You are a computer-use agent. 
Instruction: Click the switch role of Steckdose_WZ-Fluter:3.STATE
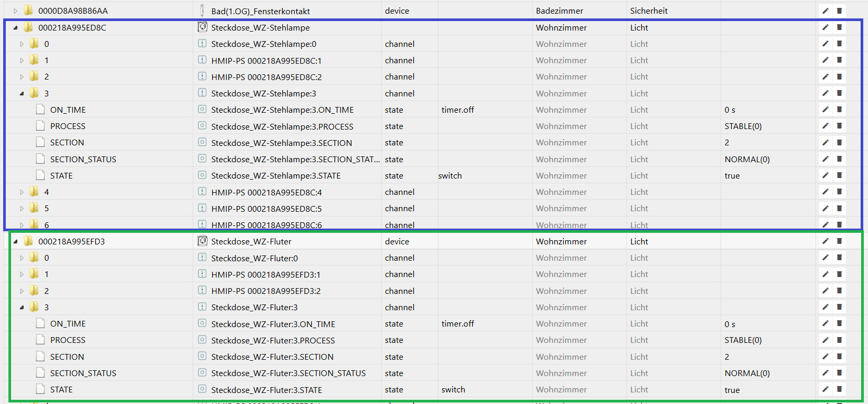(x=453, y=389)
